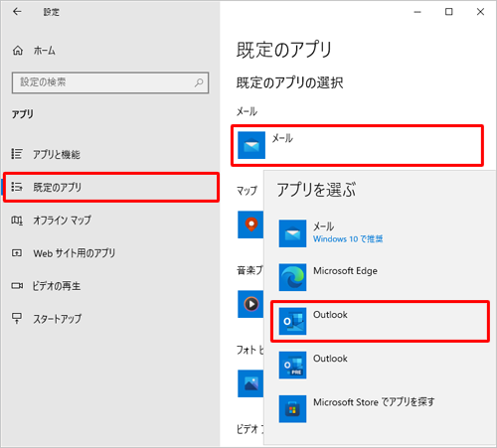Choose メール Windows 10 で推奨 in app list
Screen dimensions: 497x448
point(380,233)
